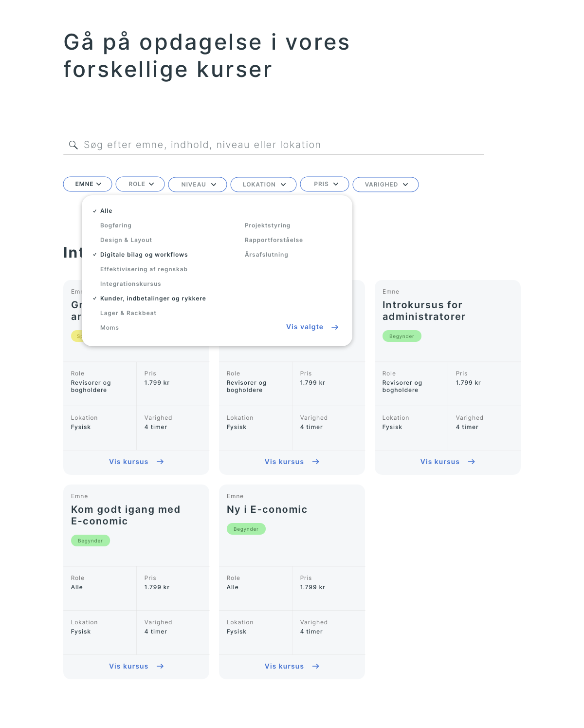Open the LOKATION filter dropdown
The image size is (584, 728).
point(263,185)
